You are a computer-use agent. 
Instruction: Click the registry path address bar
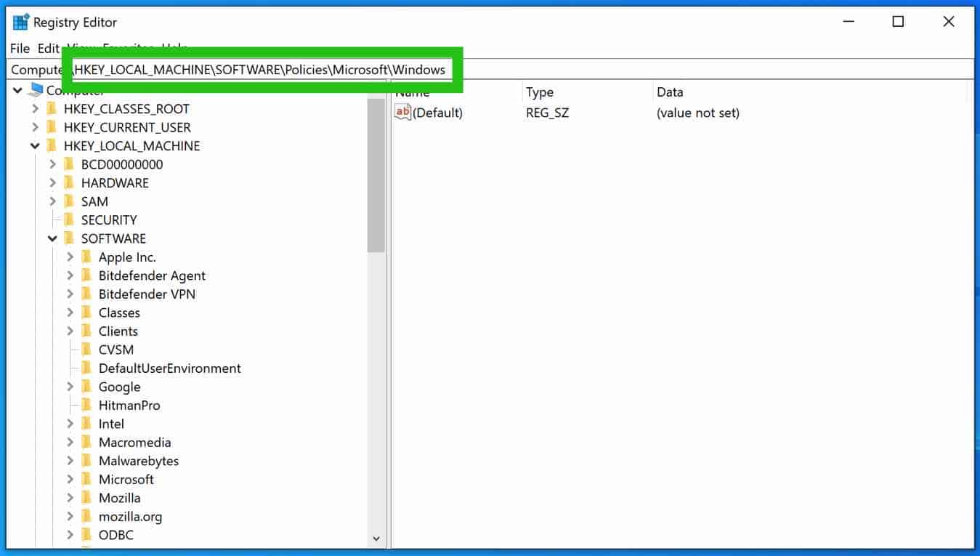coord(491,70)
